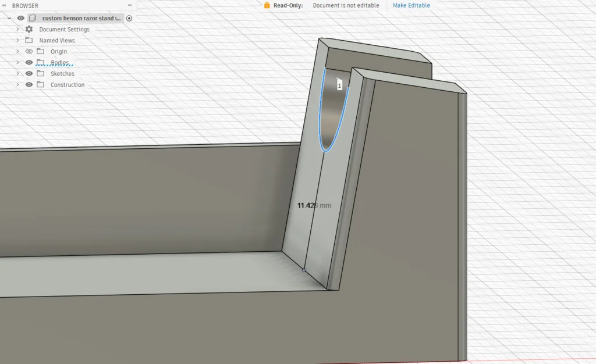Click the 11.429 mm measurement label
Screen dimensions: 596x364
(x=314, y=205)
